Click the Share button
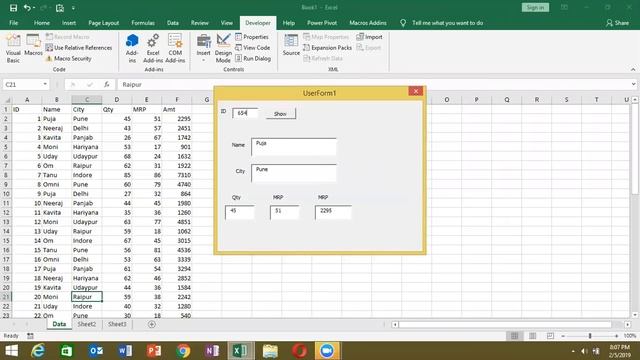The width and height of the screenshot is (640, 360). [x=617, y=23]
